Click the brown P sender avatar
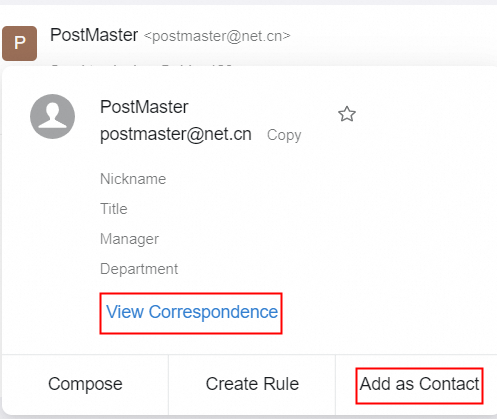The height and width of the screenshot is (419, 497). pos(19,43)
